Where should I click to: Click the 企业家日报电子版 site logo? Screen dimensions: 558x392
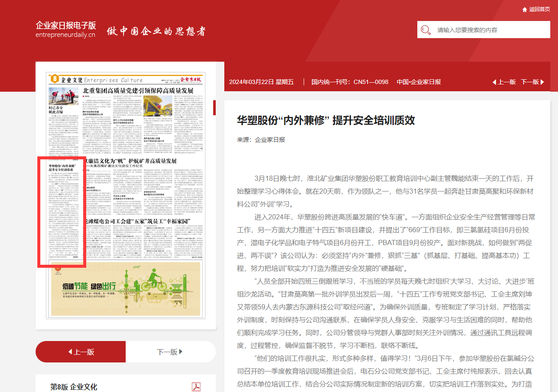pos(66,29)
